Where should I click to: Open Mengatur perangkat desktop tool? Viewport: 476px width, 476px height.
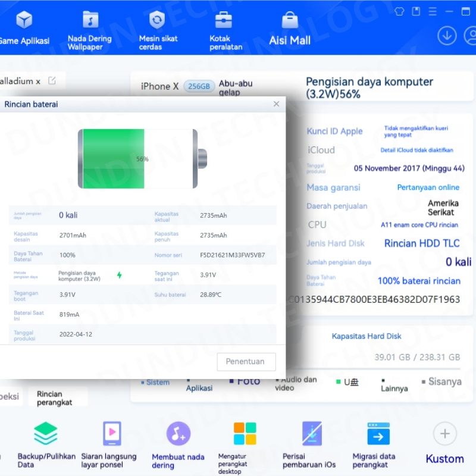245,445
